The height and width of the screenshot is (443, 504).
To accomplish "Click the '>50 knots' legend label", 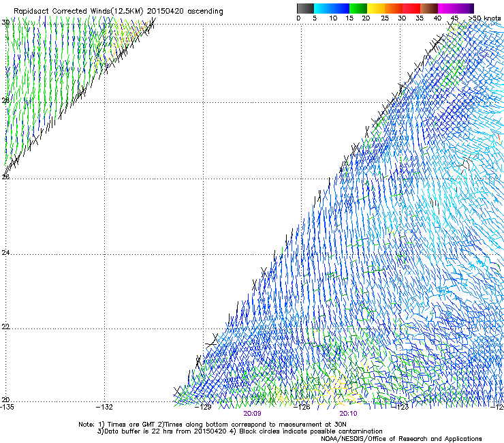I will click(x=484, y=18).
